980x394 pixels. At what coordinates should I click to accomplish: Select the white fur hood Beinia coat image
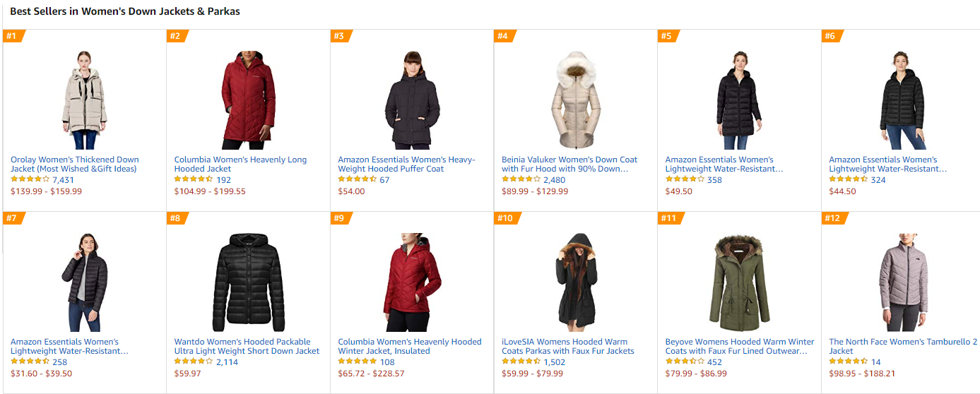575,100
